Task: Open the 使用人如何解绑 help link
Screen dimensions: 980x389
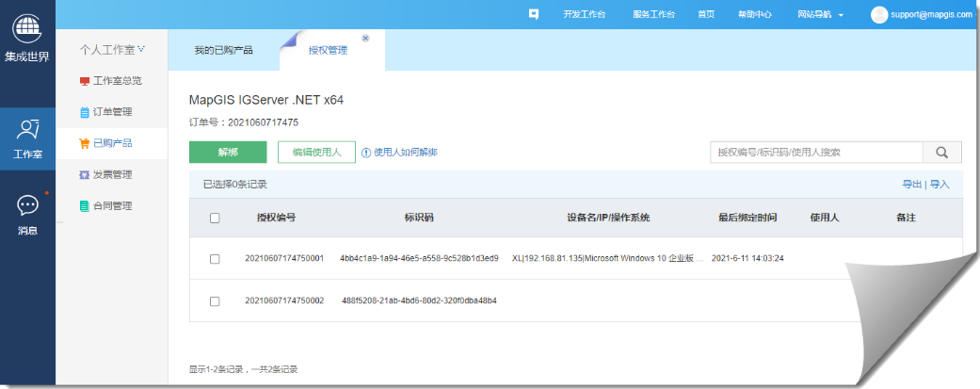Action: (406, 153)
